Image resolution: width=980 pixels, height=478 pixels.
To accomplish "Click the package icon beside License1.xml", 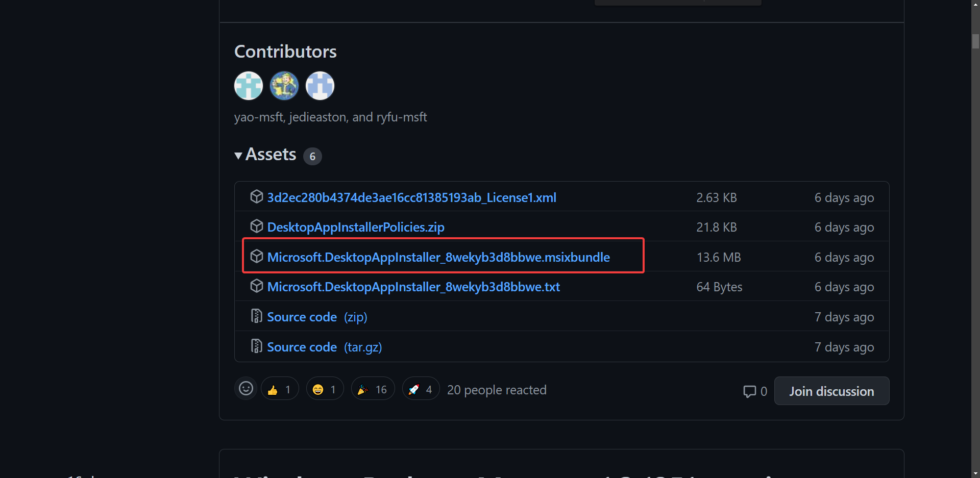I will [257, 196].
